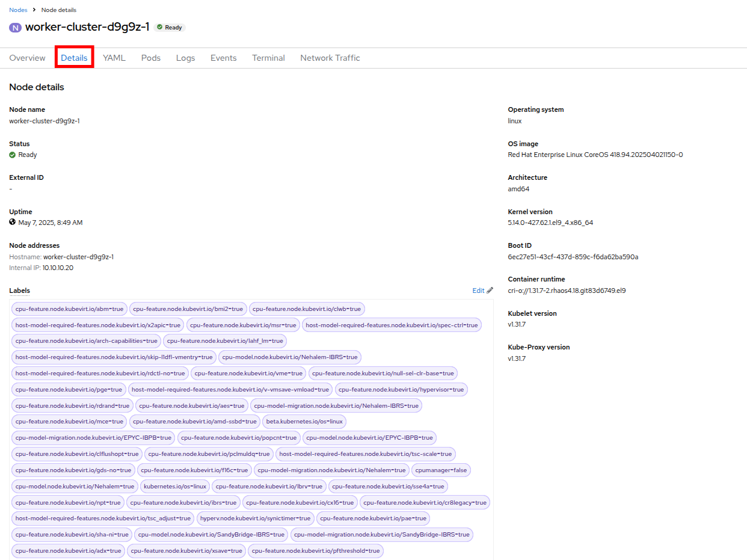This screenshot has width=747, height=560.
Task: Click the green status icon under Status
Action: click(13, 155)
